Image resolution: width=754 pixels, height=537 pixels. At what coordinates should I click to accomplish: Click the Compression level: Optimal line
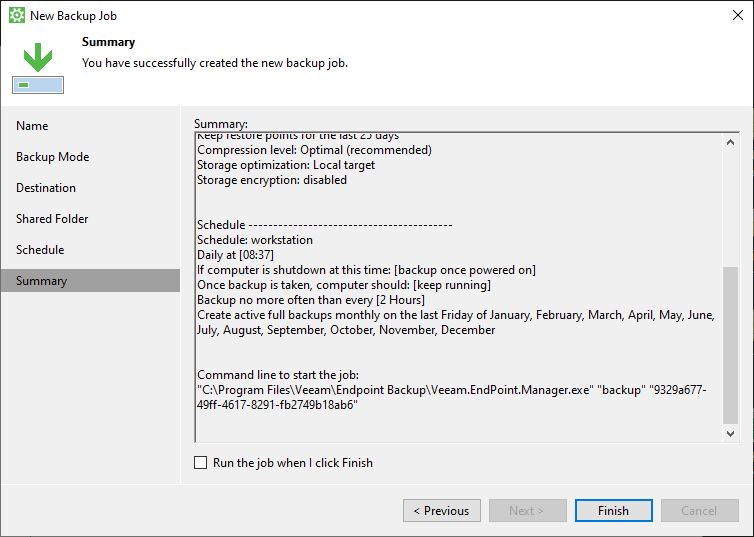click(x=314, y=150)
